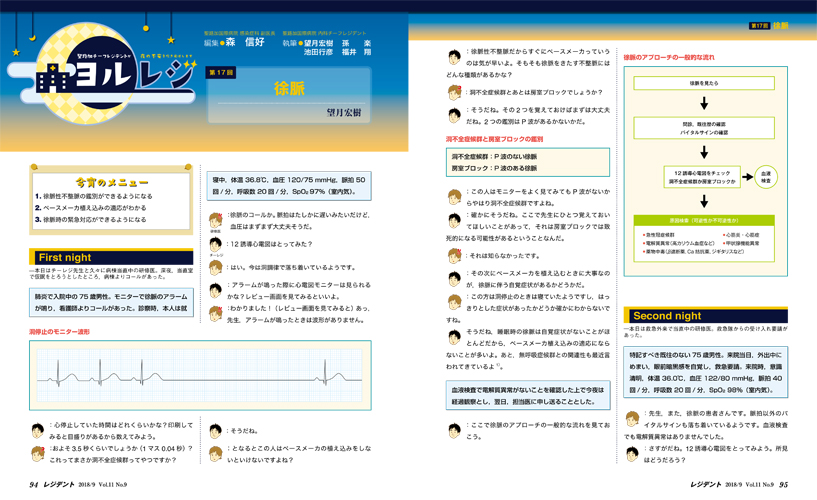This screenshot has height=500, width=817.
Task: Click the resident face icon beside 徐脈のコールか
Action: coord(216,220)
